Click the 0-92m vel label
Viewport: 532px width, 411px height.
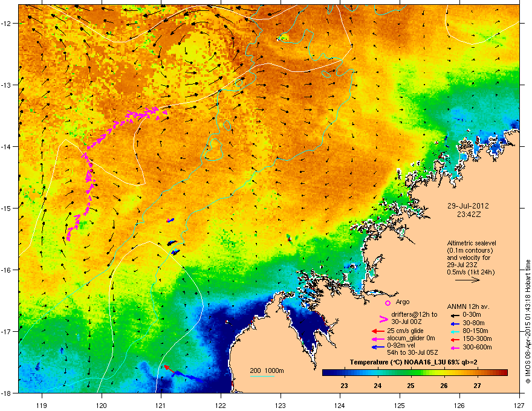click(x=401, y=345)
